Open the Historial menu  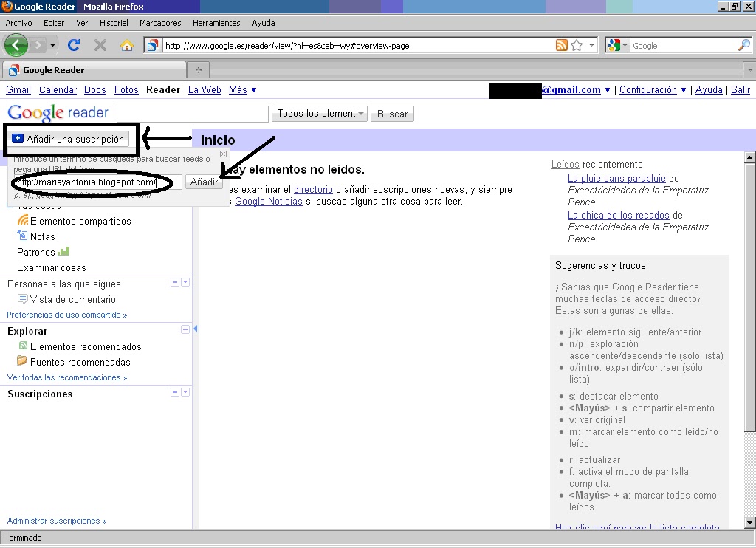(x=114, y=23)
